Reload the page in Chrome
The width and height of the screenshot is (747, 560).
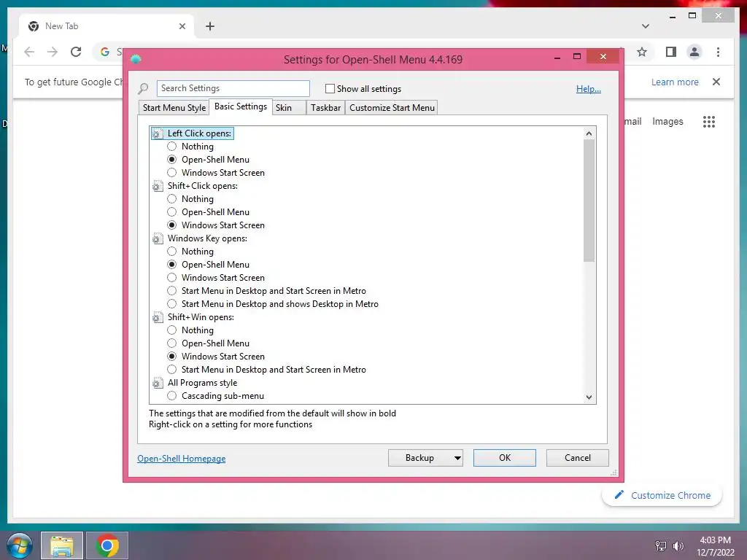(x=76, y=52)
